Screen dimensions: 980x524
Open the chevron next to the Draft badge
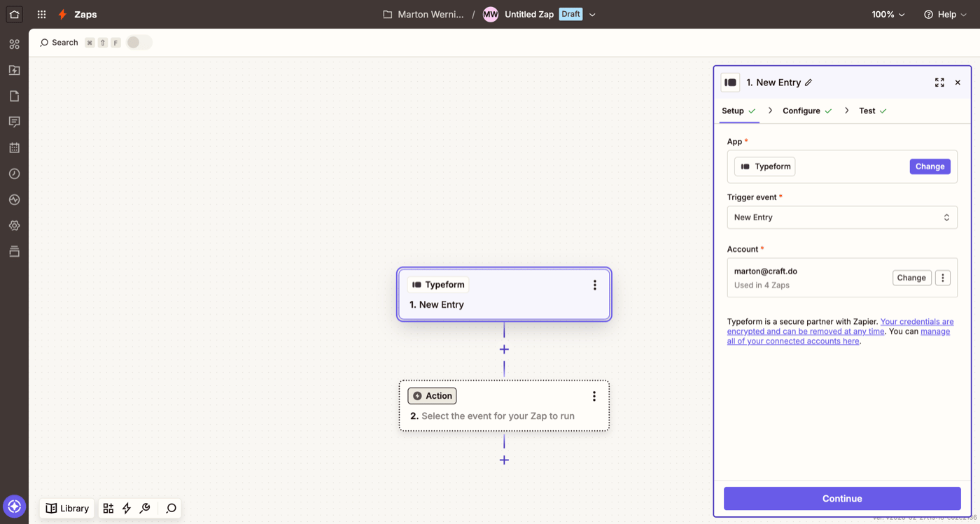[x=592, y=14]
